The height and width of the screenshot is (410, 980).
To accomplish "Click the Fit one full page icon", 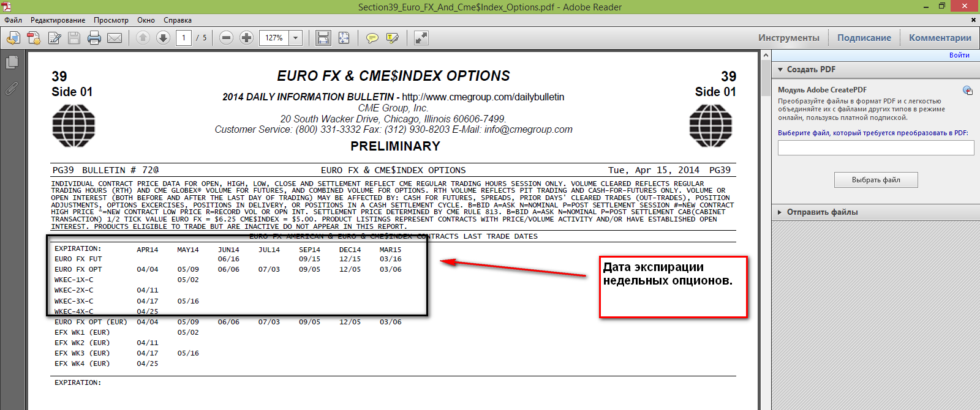I will [x=344, y=38].
